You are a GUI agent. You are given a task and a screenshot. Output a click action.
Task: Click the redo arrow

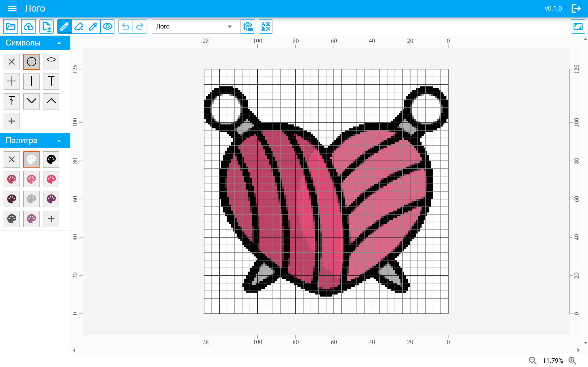tap(140, 26)
